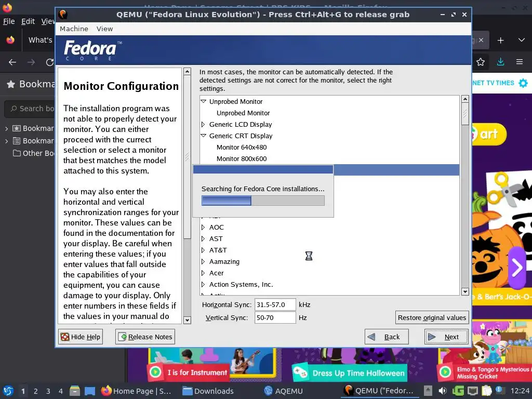Viewport: 532px width, 399px height.
Task: Expand Action Systems, Inc. vendor
Action: pyautogui.click(x=203, y=284)
